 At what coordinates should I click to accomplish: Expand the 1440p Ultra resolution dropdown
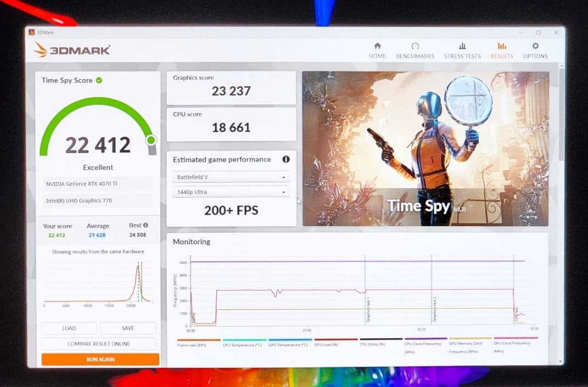pyautogui.click(x=231, y=192)
